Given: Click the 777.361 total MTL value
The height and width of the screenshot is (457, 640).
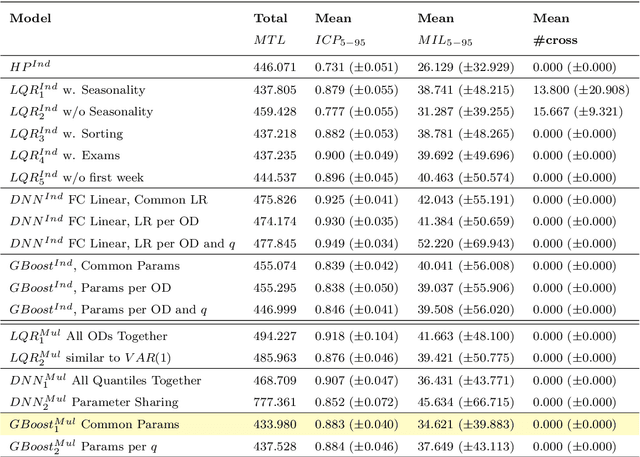Looking at the screenshot, I should (275, 403).
